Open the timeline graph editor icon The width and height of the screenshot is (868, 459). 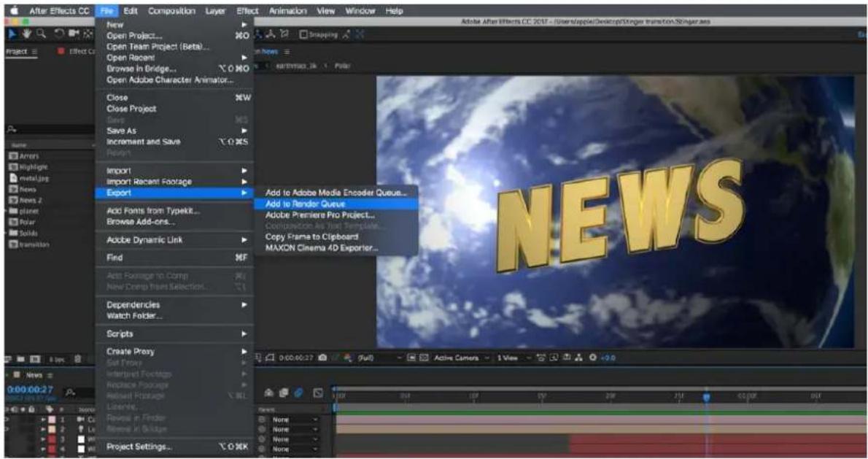click(x=318, y=393)
